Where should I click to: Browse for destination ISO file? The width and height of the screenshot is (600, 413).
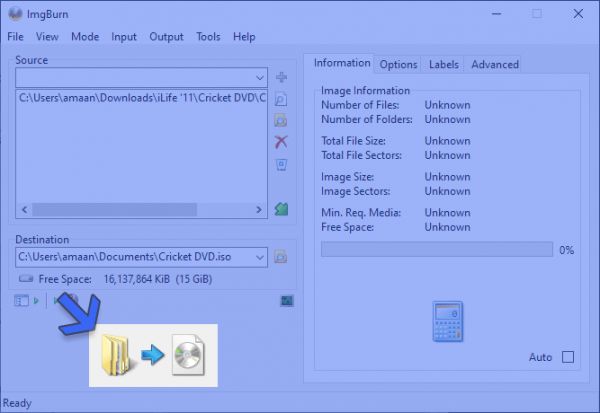click(x=281, y=257)
